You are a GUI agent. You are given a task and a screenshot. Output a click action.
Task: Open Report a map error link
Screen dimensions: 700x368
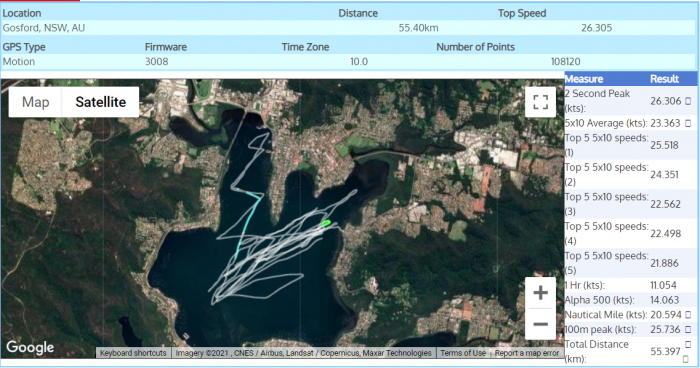pyautogui.click(x=527, y=353)
